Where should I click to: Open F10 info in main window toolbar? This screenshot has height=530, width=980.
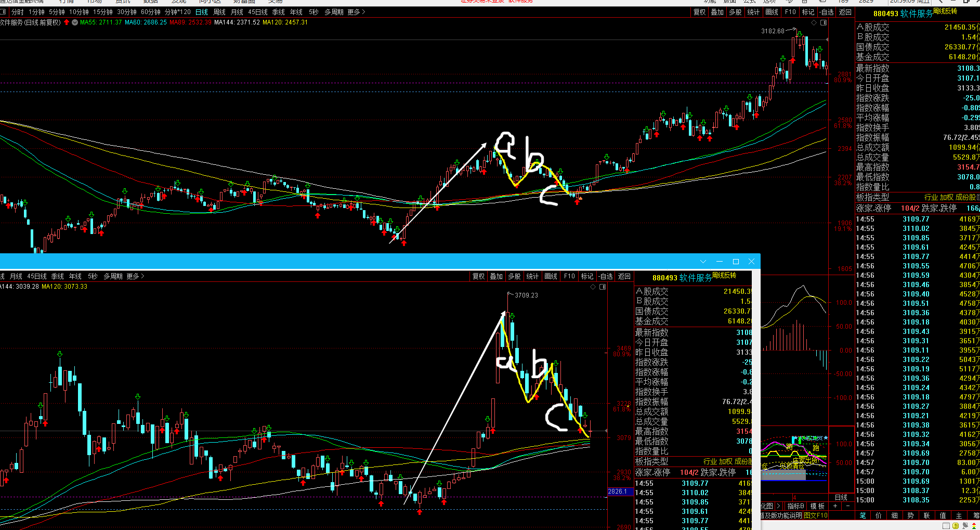point(790,12)
